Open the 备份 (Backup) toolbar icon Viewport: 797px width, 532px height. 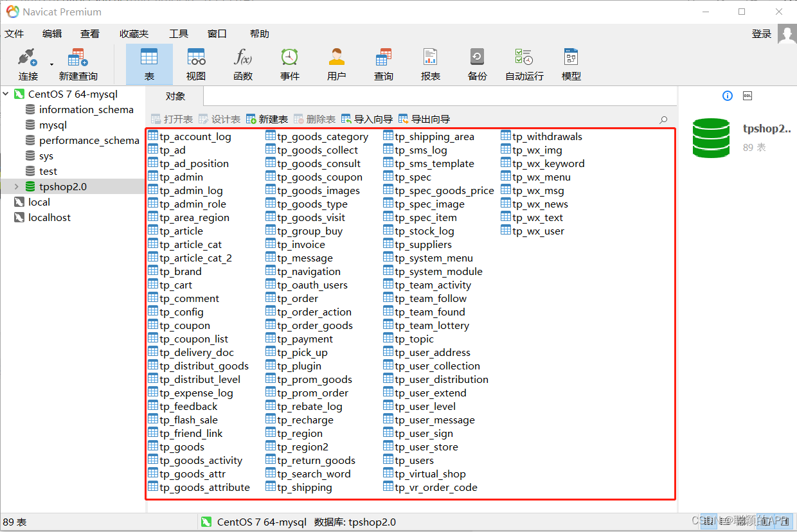[x=477, y=63]
